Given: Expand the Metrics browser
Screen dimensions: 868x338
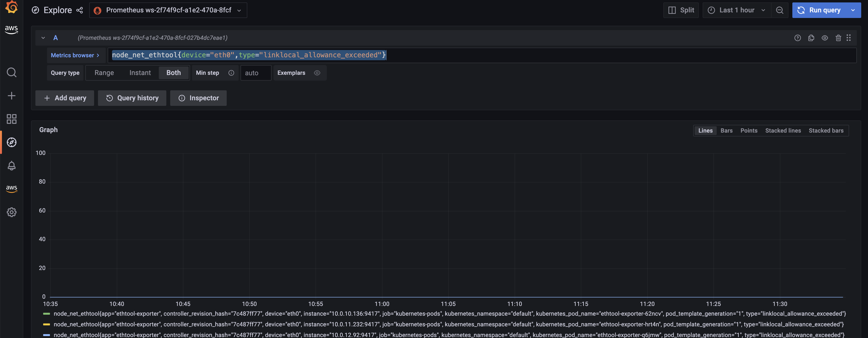Looking at the screenshot, I should tap(75, 55).
